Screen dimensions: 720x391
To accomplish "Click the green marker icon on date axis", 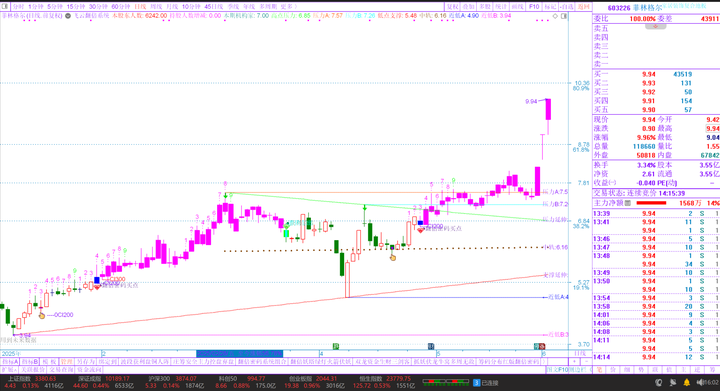I will pos(336,346).
